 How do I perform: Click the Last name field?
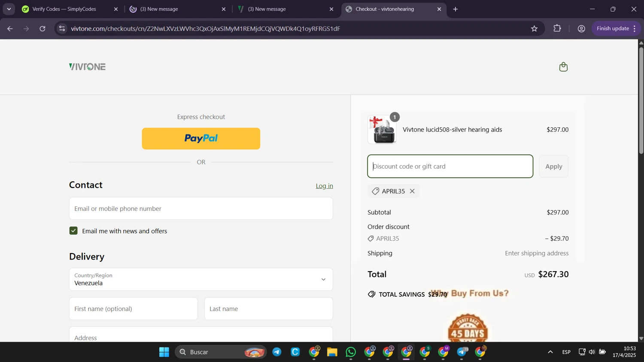269,309
